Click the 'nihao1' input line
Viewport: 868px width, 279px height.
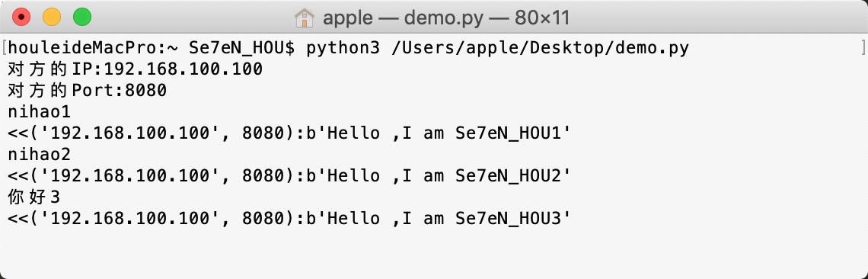pyautogui.click(x=40, y=112)
